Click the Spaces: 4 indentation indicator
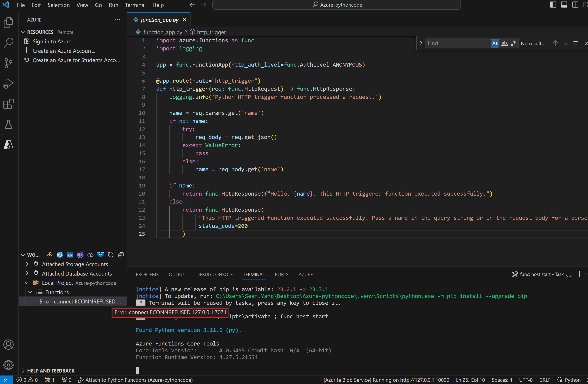This screenshot has height=384, width=588. (x=502, y=380)
